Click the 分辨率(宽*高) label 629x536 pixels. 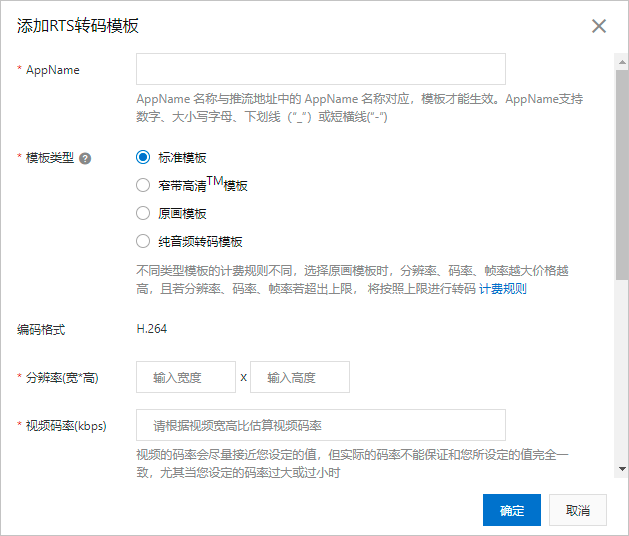coord(62,378)
